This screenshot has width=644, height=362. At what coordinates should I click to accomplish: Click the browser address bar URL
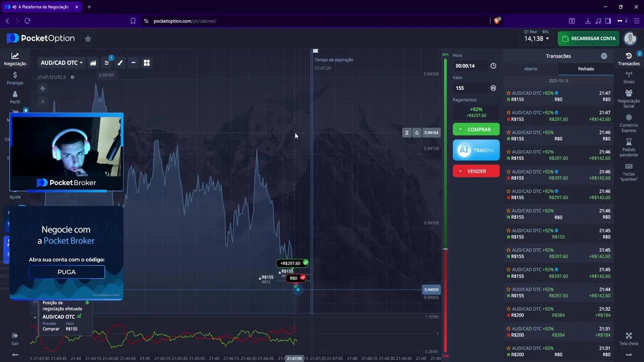coord(185,21)
